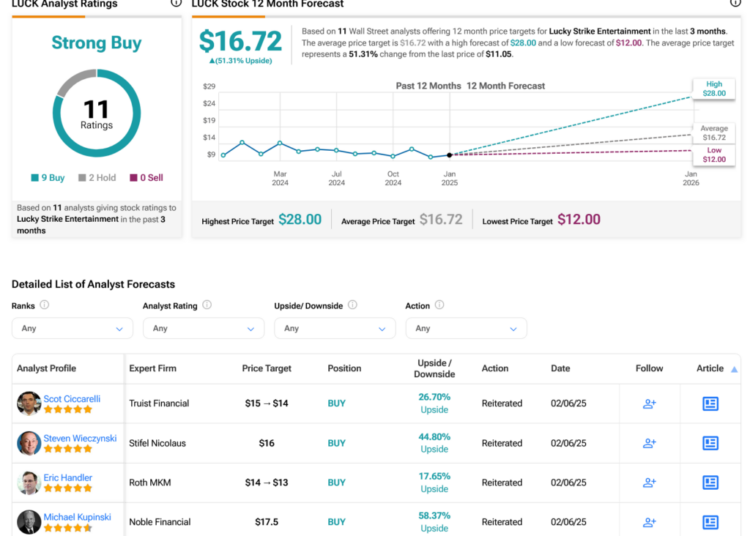The width and height of the screenshot is (750, 536).
Task: Click Scot Ciccarelli's profile photo
Action: click(x=29, y=404)
